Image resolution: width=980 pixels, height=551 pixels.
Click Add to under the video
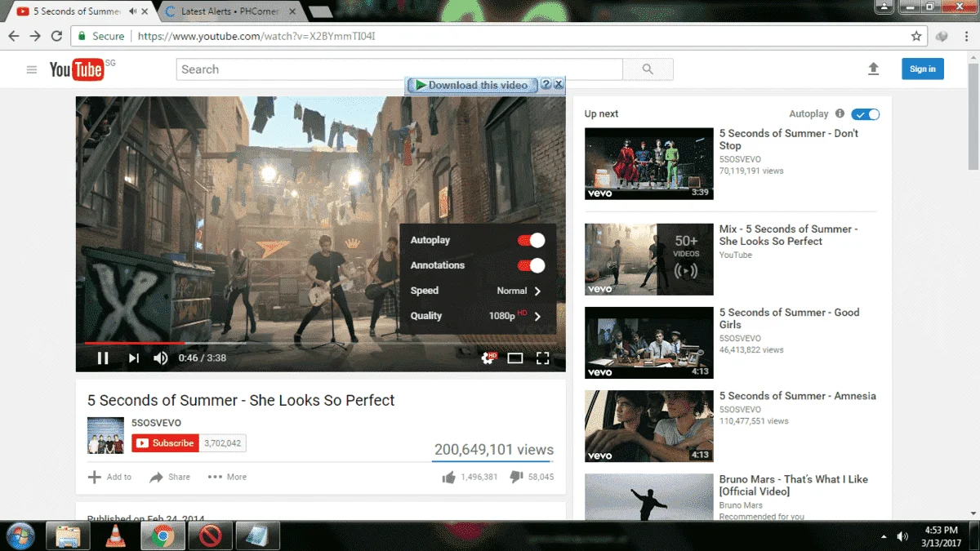[109, 477]
